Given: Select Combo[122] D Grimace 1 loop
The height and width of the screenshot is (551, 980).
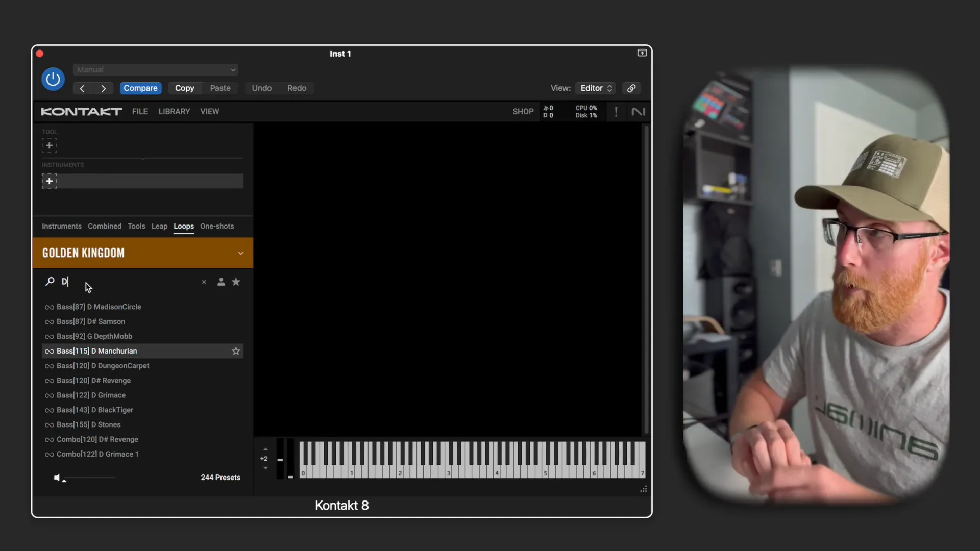Looking at the screenshot, I should tap(142, 455).
